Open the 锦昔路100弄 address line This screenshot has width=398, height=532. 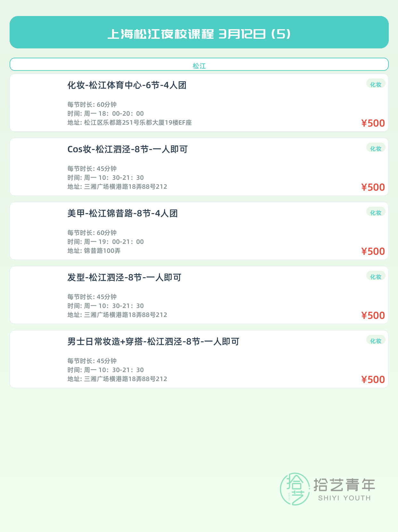(x=94, y=251)
